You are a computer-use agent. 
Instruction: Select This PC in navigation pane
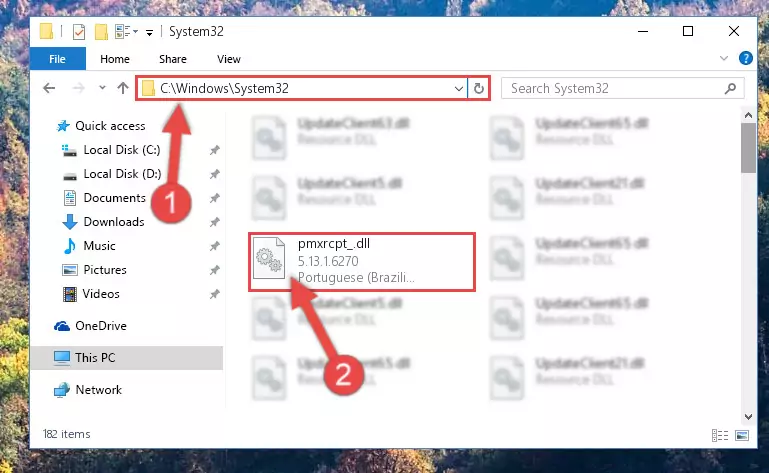tap(95, 358)
